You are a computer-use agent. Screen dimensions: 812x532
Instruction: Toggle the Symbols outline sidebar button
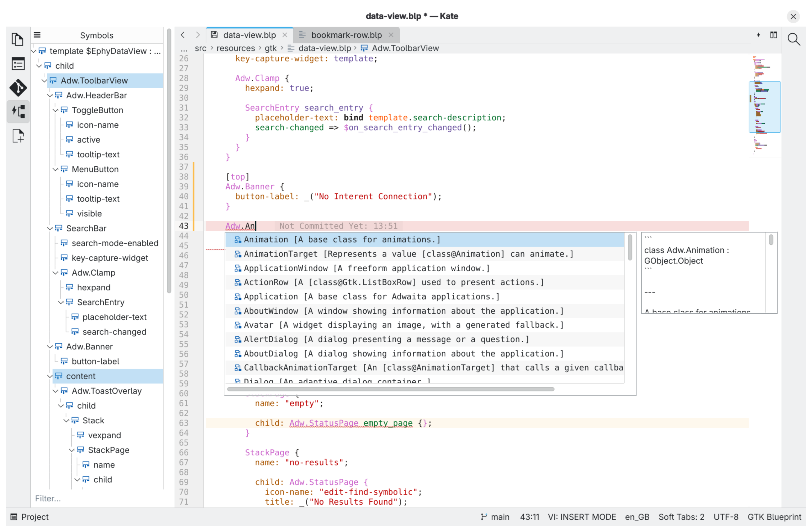click(18, 112)
